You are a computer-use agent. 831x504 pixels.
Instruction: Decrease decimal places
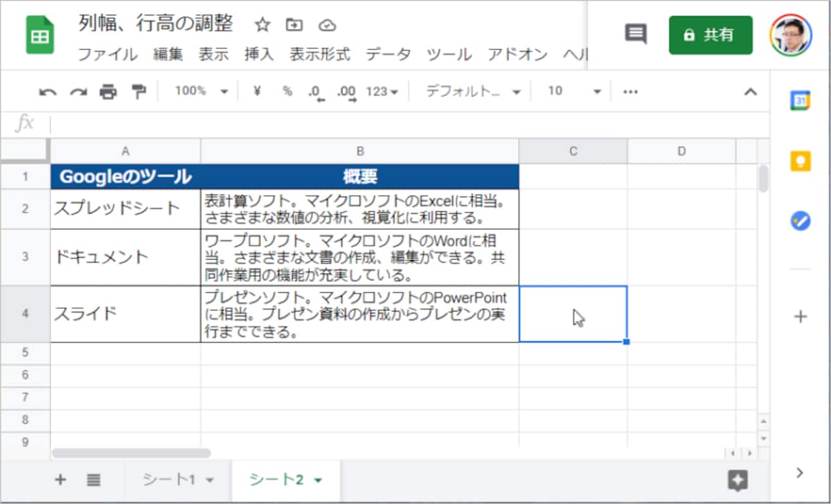316,91
